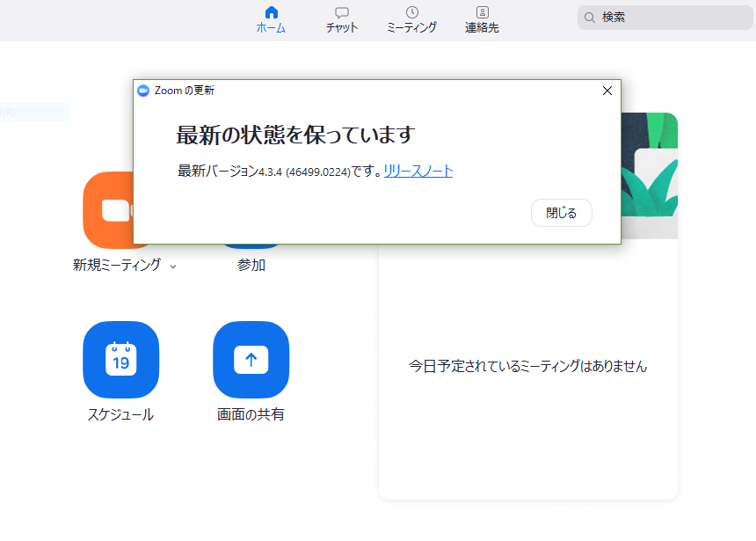Open the ミーティング tab
Screen dimensions: 756x541
tap(411, 19)
